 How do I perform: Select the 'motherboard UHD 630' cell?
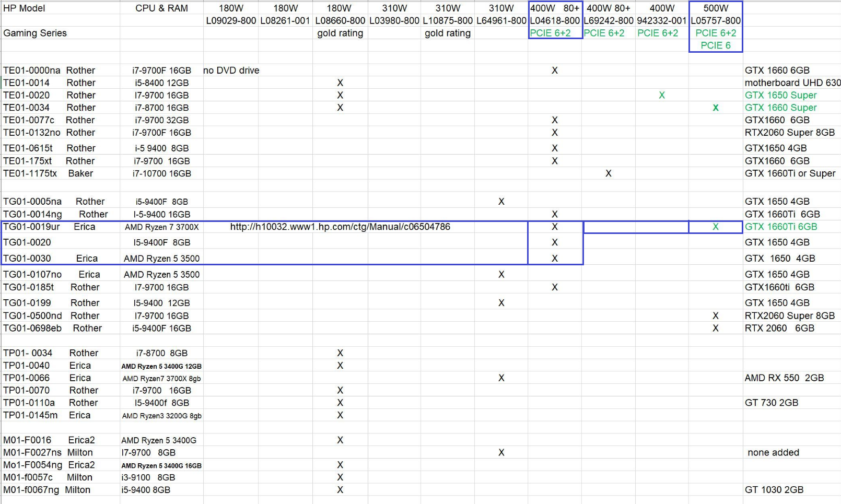pyautogui.click(x=792, y=83)
